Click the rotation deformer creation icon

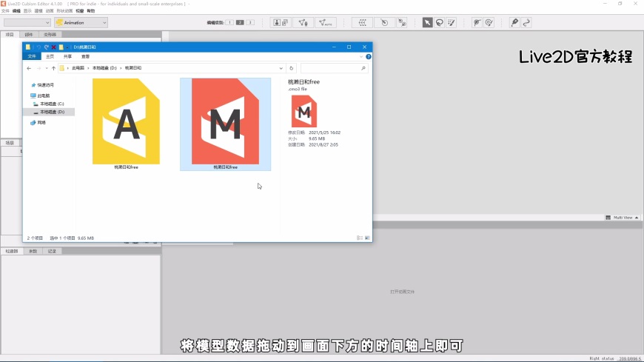[384, 23]
